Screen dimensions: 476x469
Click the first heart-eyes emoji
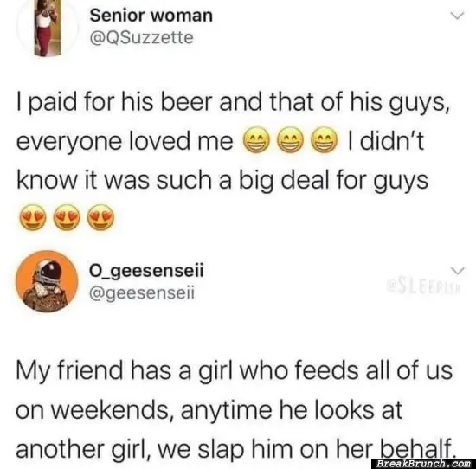point(33,217)
